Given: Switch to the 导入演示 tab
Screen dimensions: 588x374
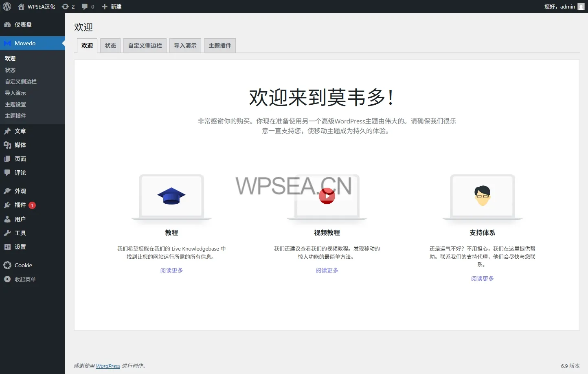Looking at the screenshot, I should 185,46.
